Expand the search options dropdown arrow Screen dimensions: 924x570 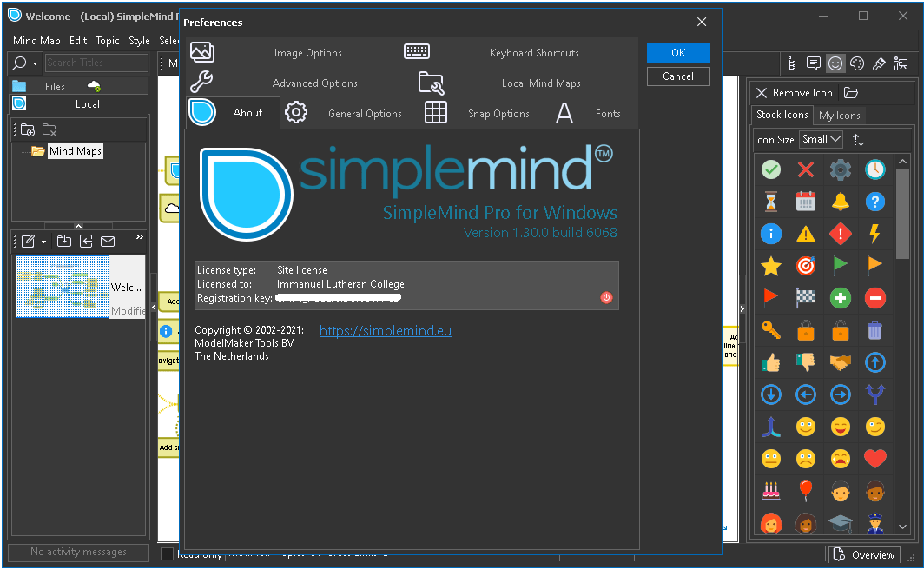coord(36,63)
